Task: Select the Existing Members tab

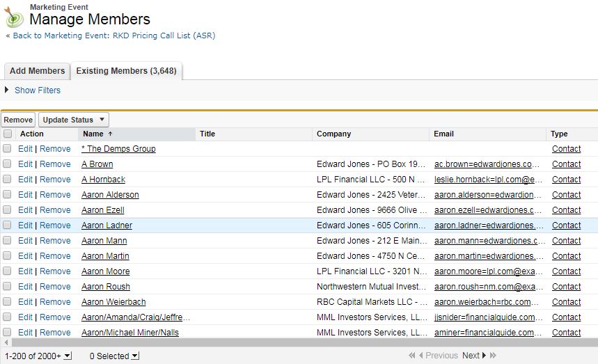Action: (x=126, y=71)
